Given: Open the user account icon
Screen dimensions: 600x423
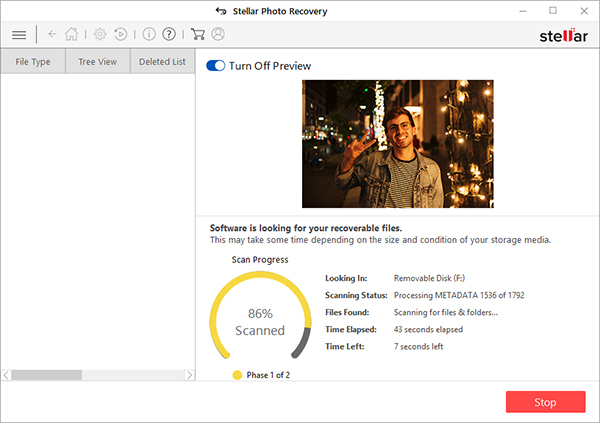Looking at the screenshot, I should tap(218, 34).
